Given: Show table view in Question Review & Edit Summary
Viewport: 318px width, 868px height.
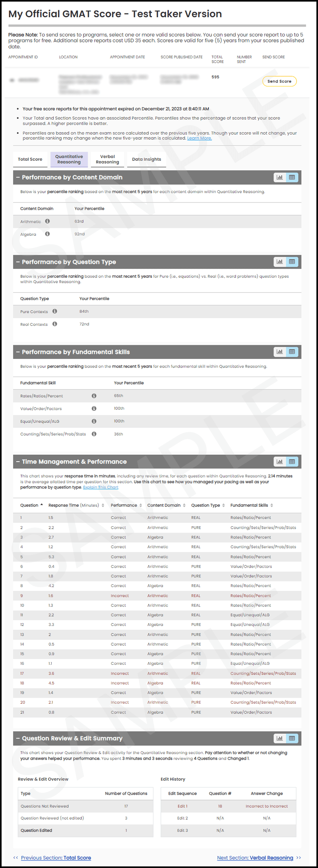Looking at the screenshot, I should [292, 738].
